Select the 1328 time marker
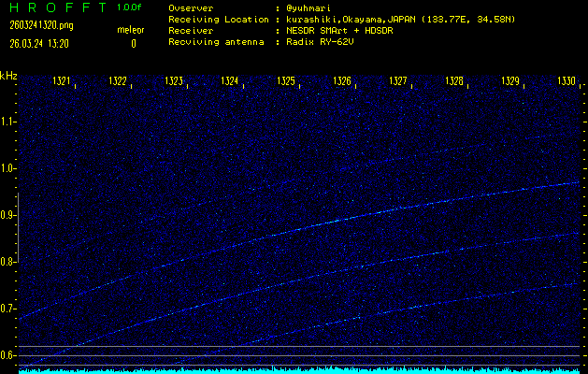 point(454,82)
